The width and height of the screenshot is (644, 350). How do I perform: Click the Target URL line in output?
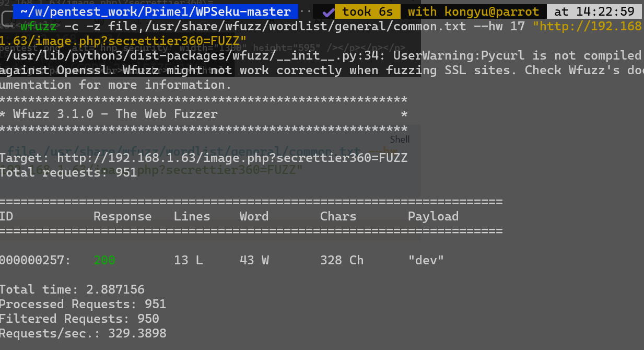(x=204, y=158)
